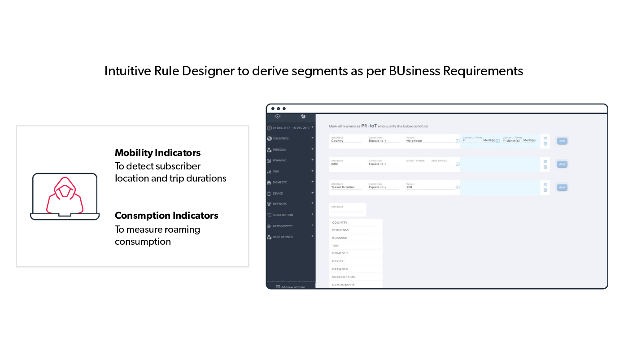
Task: Click the edit icon on the Country rule
Action: (x=545, y=138)
